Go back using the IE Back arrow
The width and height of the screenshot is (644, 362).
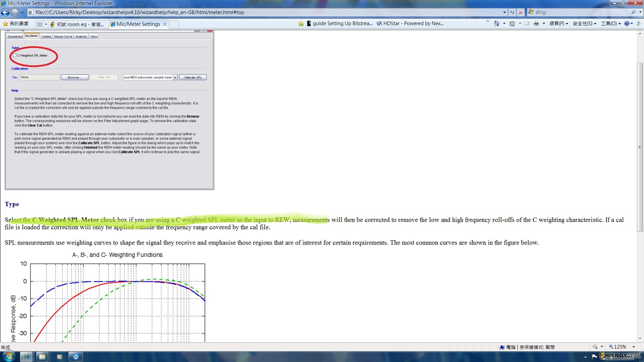[x=5, y=12]
